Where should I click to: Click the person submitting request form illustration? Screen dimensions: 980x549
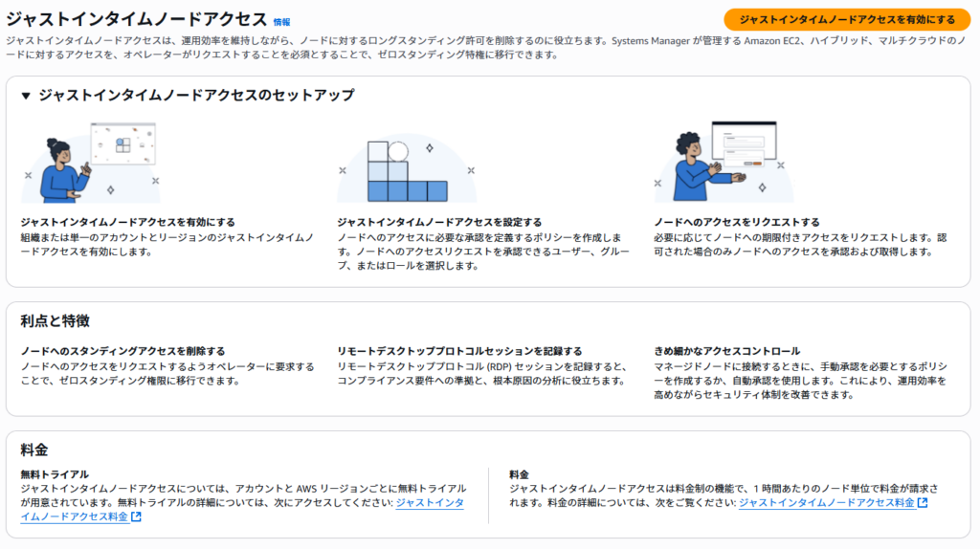(x=723, y=161)
